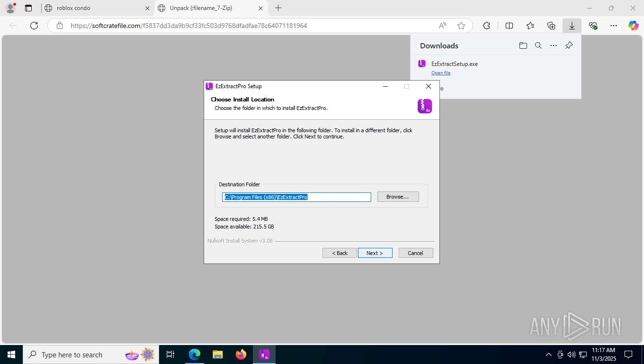Viewport: 644px width, 364px height.
Task: Cancel the EzExtractPro installation
Action: coord(416,253)
